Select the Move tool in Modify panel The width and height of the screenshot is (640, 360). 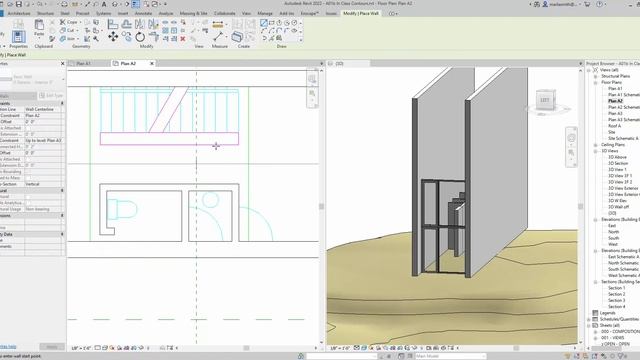(113, 37)
